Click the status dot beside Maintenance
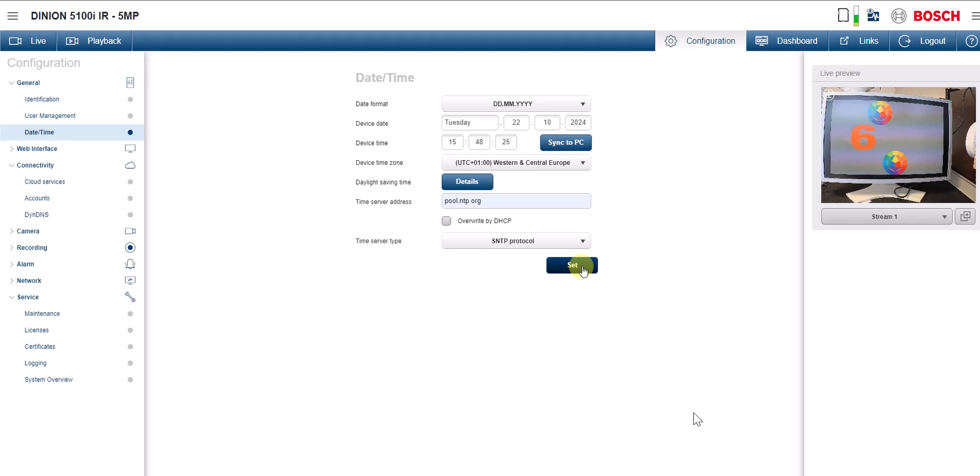The image size is (980, 476). click(130, 314)
